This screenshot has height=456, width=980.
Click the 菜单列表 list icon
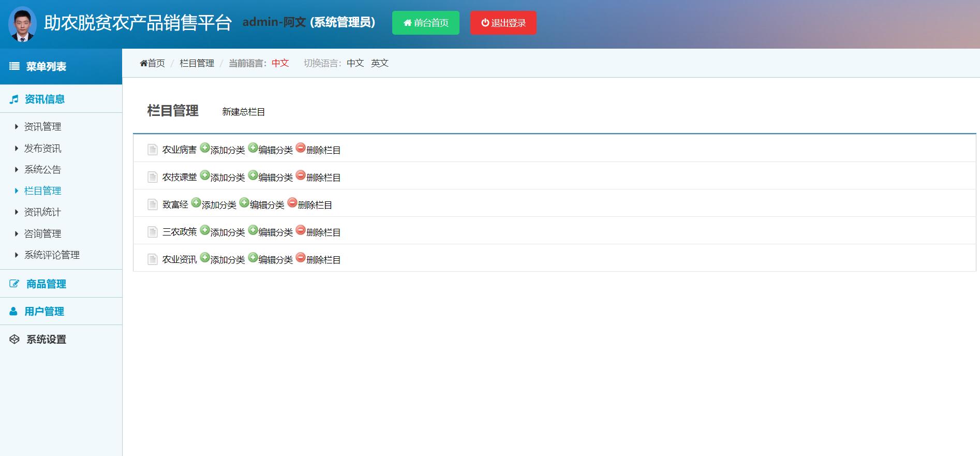(14, 66)
